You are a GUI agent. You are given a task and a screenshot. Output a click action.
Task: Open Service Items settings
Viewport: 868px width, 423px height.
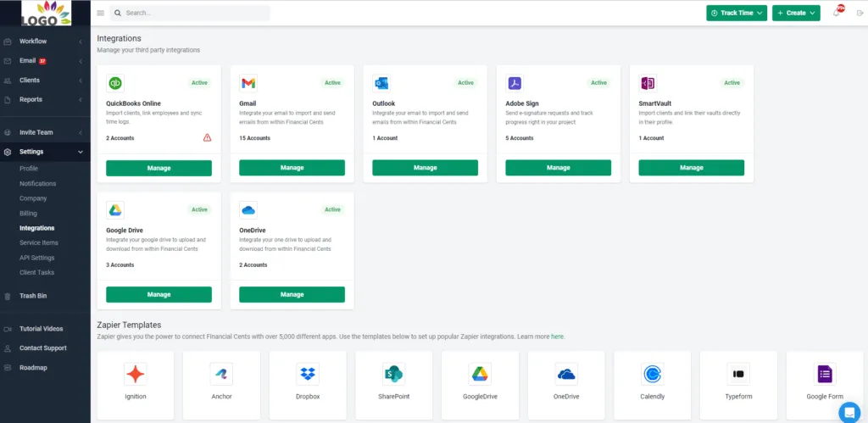(x=39, y=242)
